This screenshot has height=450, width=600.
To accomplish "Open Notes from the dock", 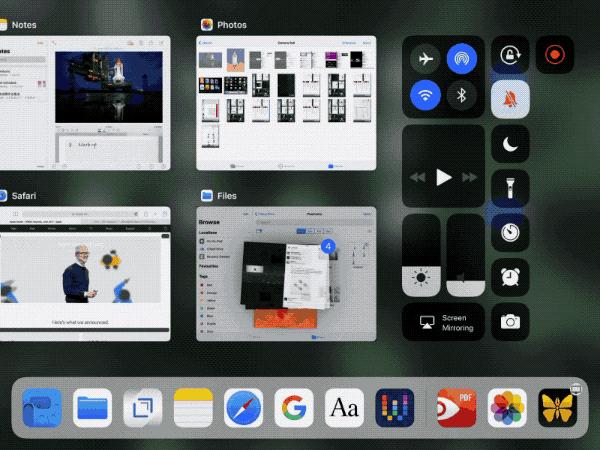I will (193, 408).
